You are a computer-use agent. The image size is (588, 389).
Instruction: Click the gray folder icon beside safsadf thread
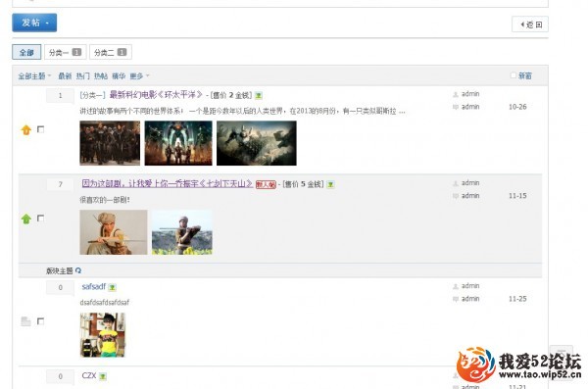(25, 321)
